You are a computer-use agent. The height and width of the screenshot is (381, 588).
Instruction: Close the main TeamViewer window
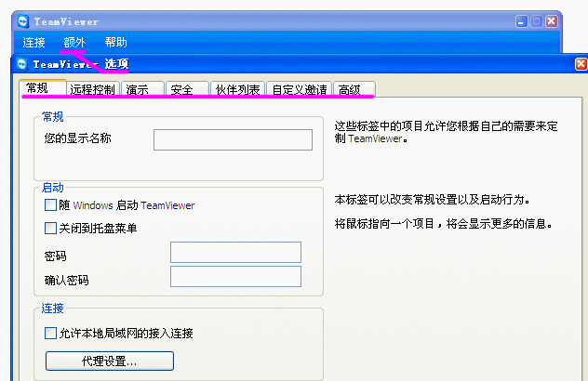pyautogui.click(x=551, y=21)
